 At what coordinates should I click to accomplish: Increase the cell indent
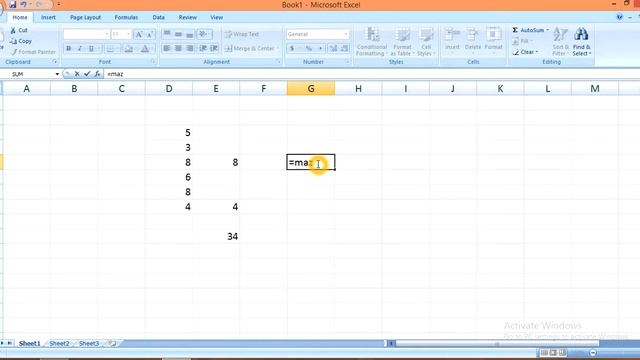click(x=214, y=49)
